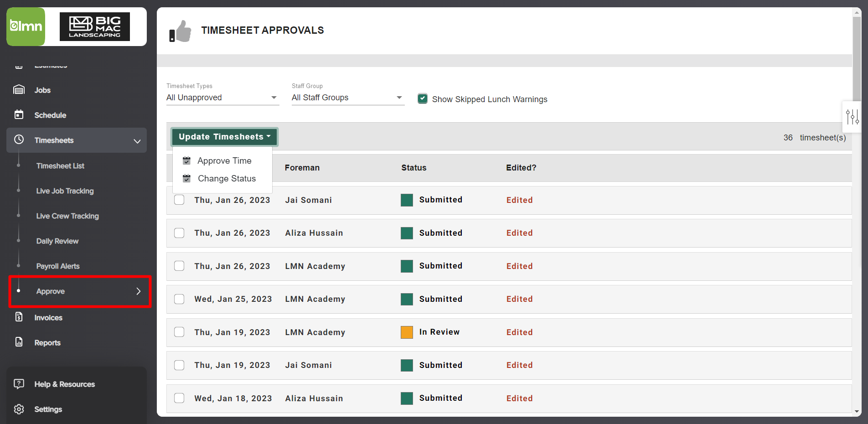The image size is (868, 424).
Task: Expand the Staff Group dropdown
Action: tap(347, 98)
